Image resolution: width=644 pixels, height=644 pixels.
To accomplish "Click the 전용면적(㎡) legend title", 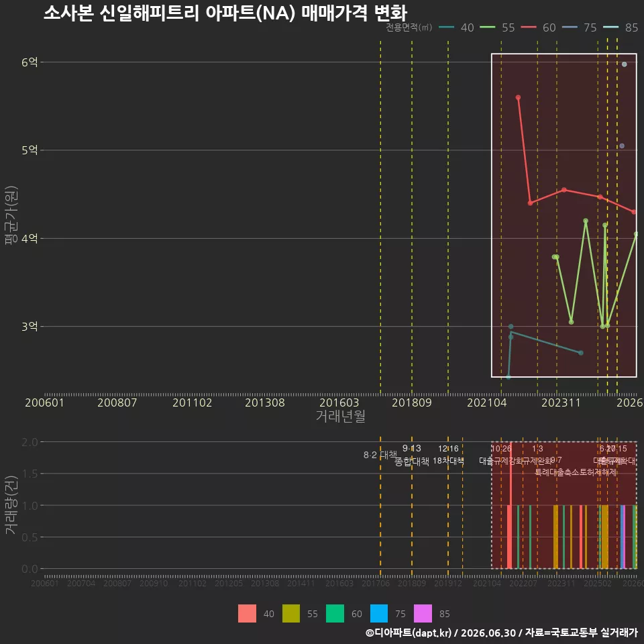I will tap(409, 27).
